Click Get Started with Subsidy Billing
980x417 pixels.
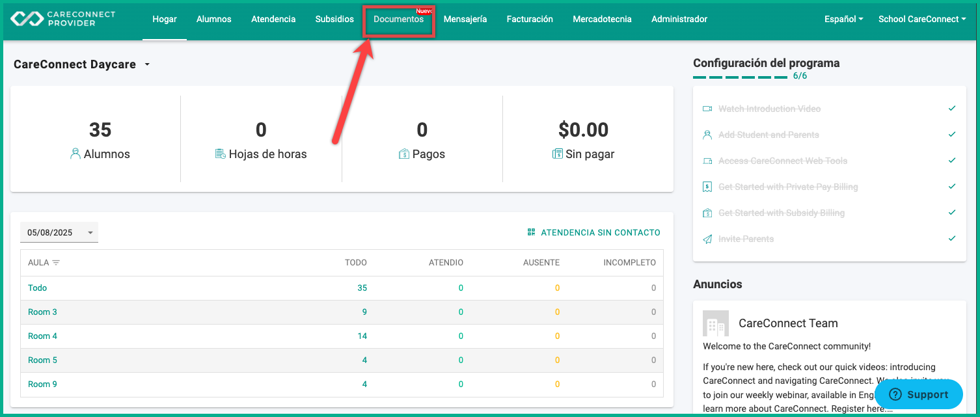[x=782, y=213]
